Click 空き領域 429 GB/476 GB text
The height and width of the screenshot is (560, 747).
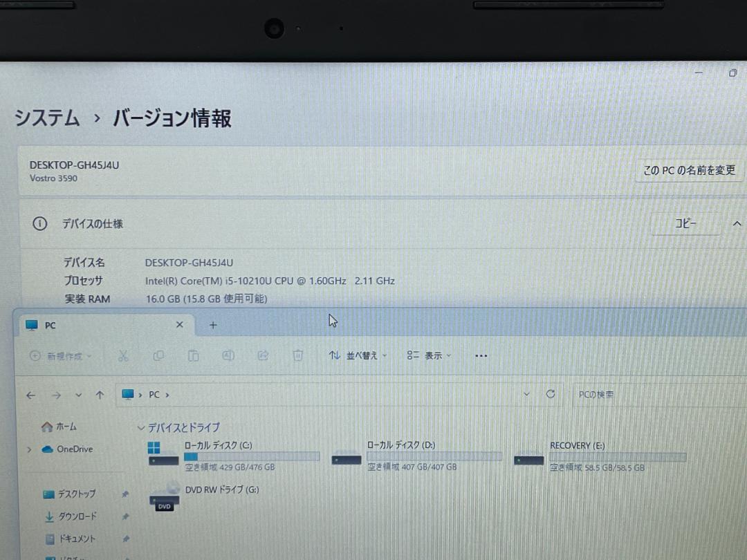pos(230,467)
